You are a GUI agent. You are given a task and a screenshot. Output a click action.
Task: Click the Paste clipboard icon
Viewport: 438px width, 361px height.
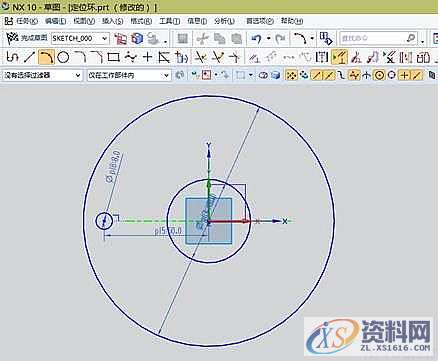[236, 39]
